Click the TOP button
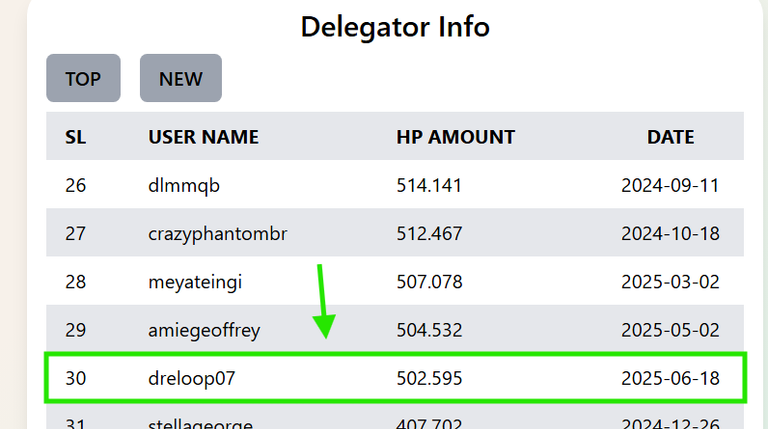The height and width of the screenshot is (429, 768). (83, 79)
